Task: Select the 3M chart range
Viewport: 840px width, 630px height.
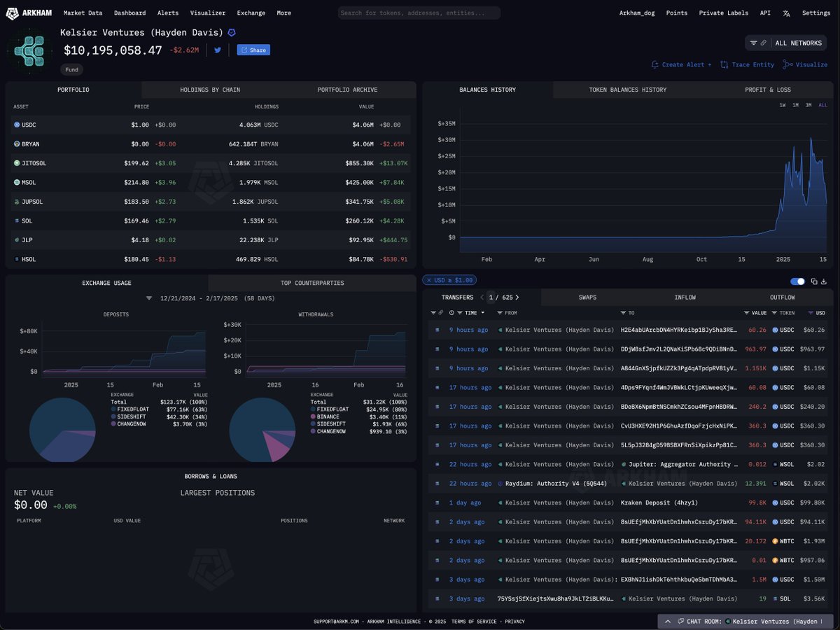Action: pos(808,105)
